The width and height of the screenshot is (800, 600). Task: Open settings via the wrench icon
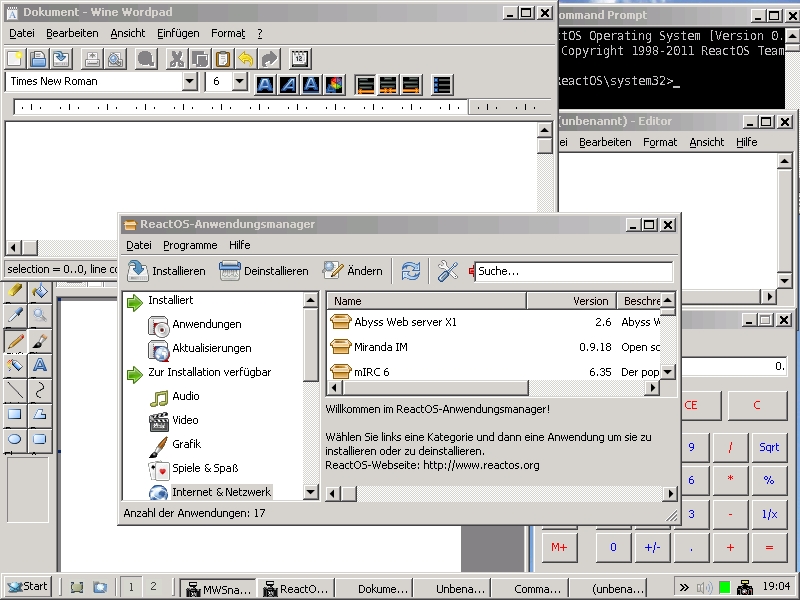[448, 271]
